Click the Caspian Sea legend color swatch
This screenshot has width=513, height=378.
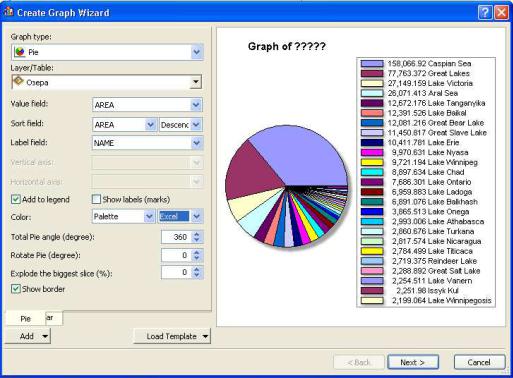pos(372,64)
